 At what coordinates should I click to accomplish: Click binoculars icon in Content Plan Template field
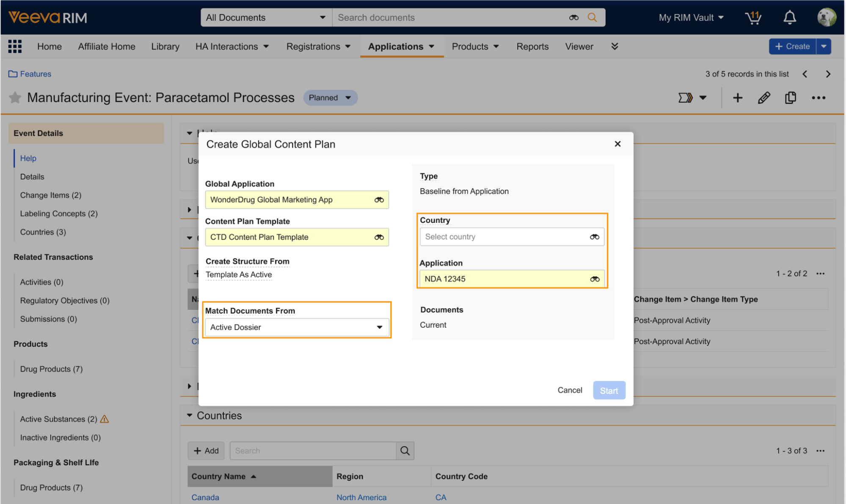coord(379,237)
